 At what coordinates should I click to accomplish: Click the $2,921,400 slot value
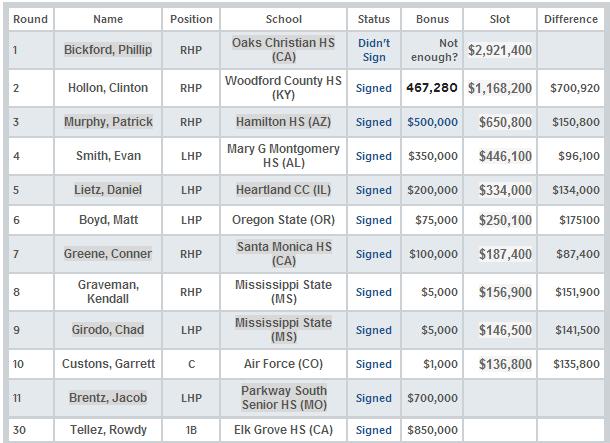[500, 50]
